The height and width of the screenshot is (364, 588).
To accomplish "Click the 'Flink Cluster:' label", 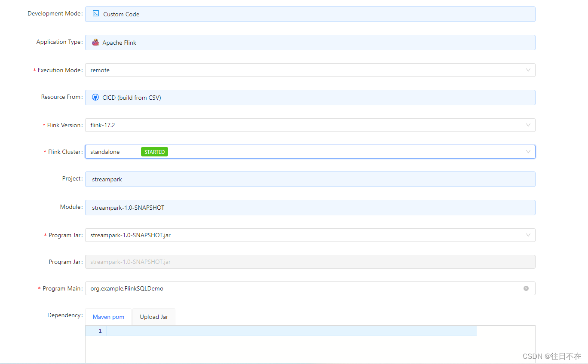I will tap(65, 152).
